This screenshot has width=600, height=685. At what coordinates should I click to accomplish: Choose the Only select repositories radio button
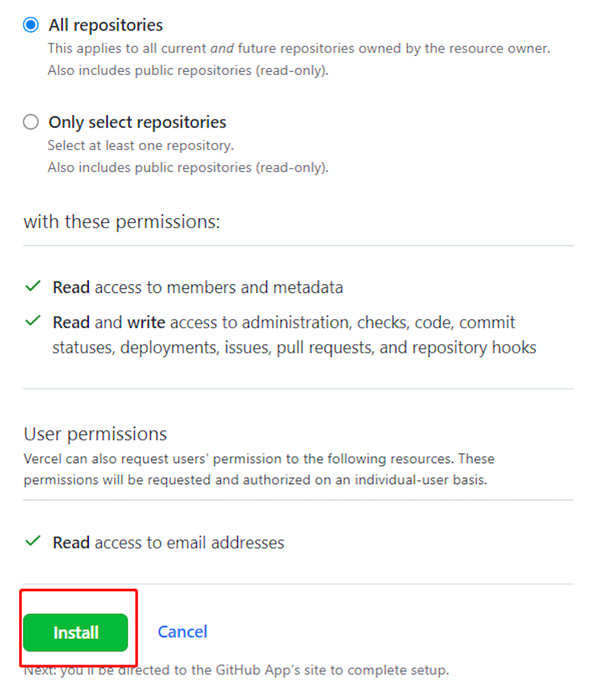31,122
